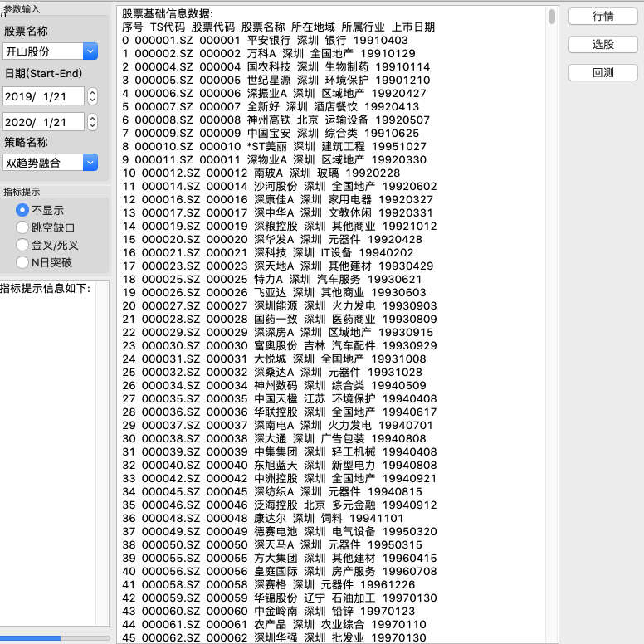
Task: Select the 不显示 radio button
Action: point(22,210)
